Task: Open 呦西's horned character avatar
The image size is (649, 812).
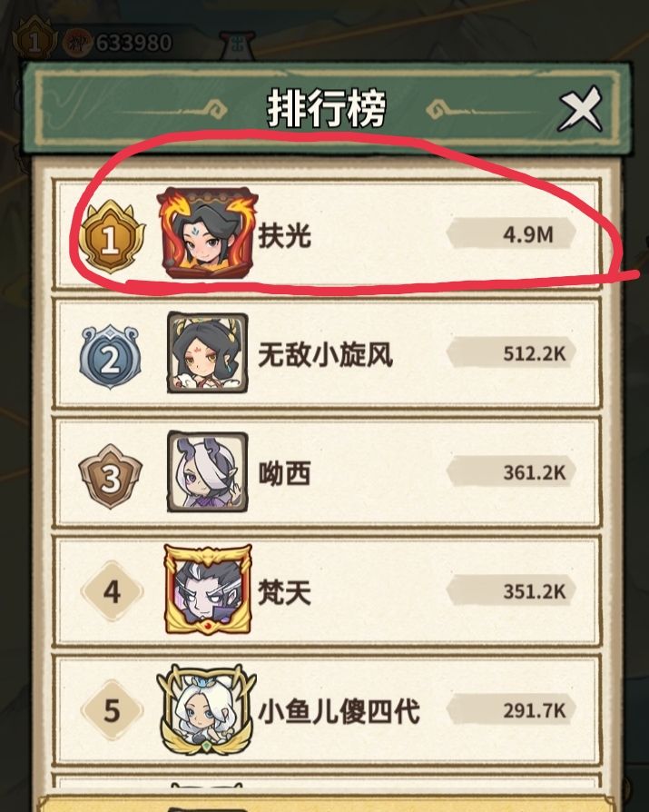Action: tap(207, 471)
